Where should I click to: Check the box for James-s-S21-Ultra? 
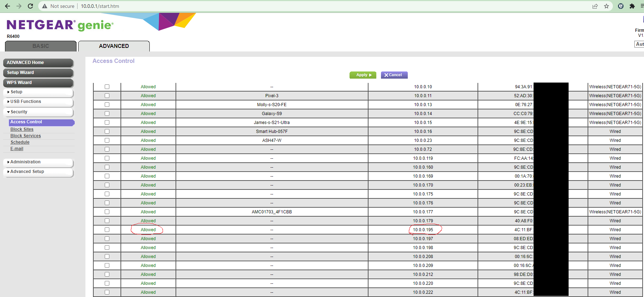pyautogui.click(x=107, y=123)
